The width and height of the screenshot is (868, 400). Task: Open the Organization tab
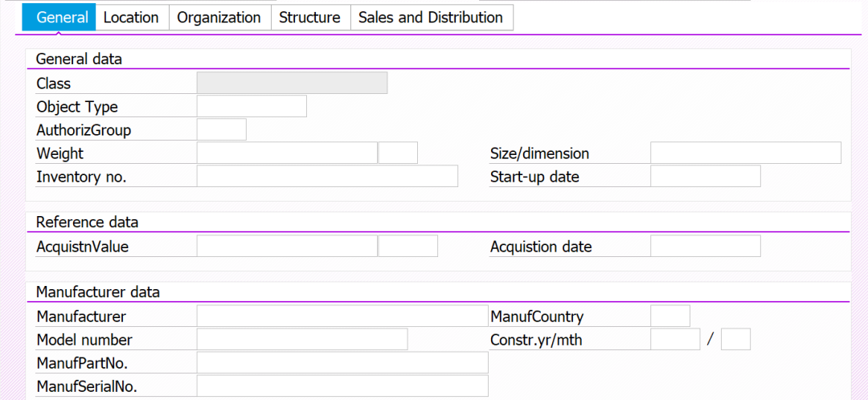pos(219,18)
